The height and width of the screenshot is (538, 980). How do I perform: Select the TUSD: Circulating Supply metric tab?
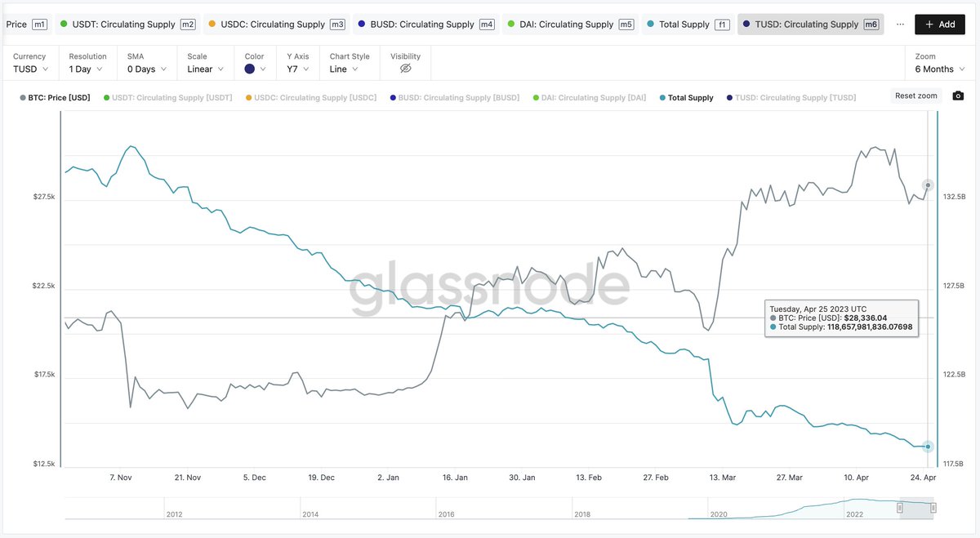pos(811,24)
